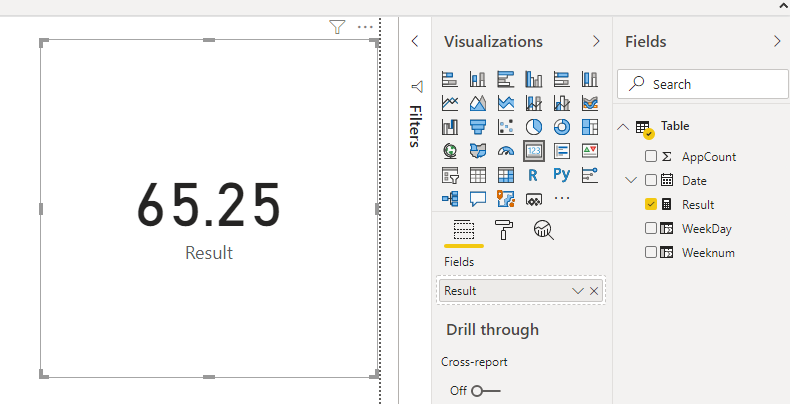Select the Gauge visual
The width and height of the screenshot is (790, 404).
[505, 151]
